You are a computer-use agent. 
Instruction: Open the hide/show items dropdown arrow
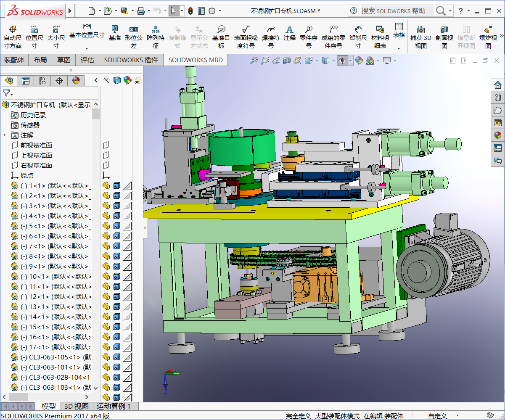tap(350, 61)
